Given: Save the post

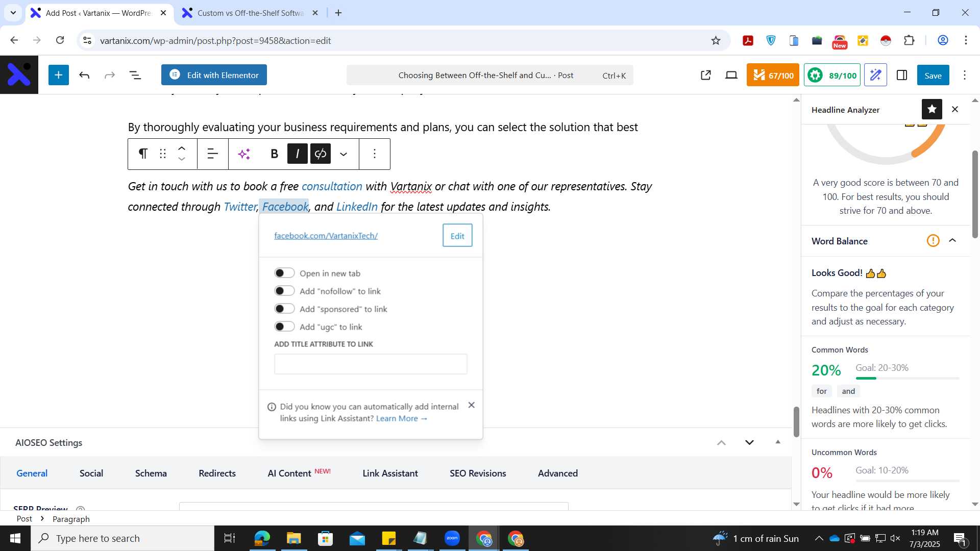Looking at the screenshot, I should point(933,75).
